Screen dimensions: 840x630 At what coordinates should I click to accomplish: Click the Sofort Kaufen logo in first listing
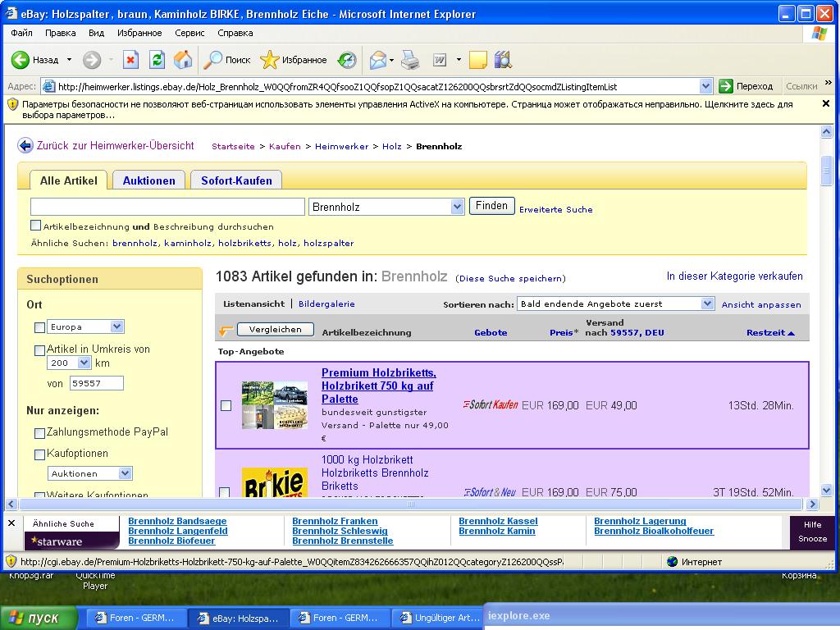491,404
